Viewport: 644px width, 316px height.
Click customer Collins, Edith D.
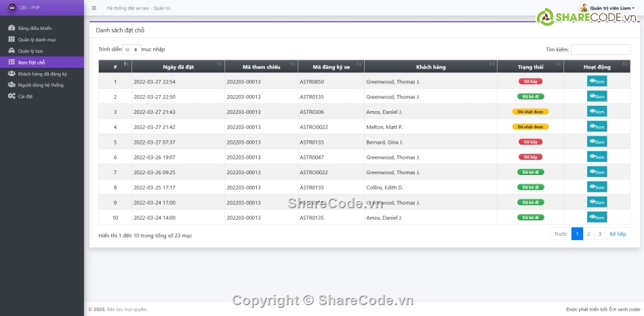pos(384,187)
